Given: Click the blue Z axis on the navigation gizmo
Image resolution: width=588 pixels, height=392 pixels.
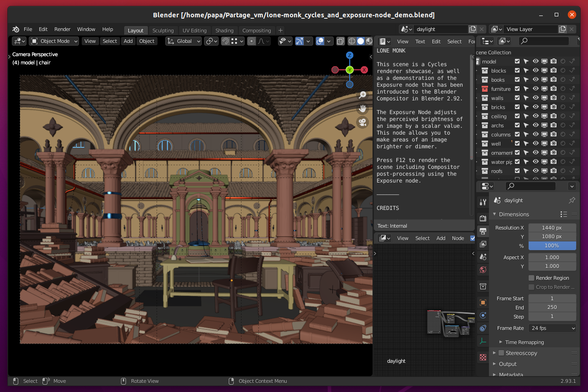Looking at the screenshot, I should click(350, 55).
